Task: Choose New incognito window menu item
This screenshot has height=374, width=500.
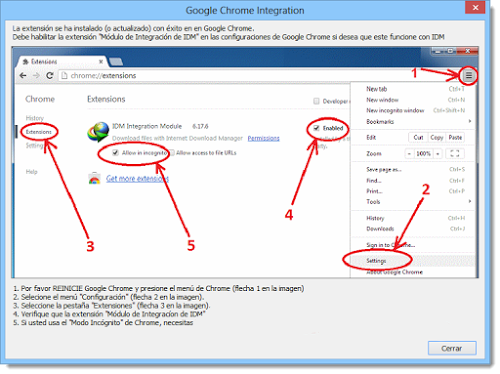Action: pyautogui.click(x=413, y=110)
